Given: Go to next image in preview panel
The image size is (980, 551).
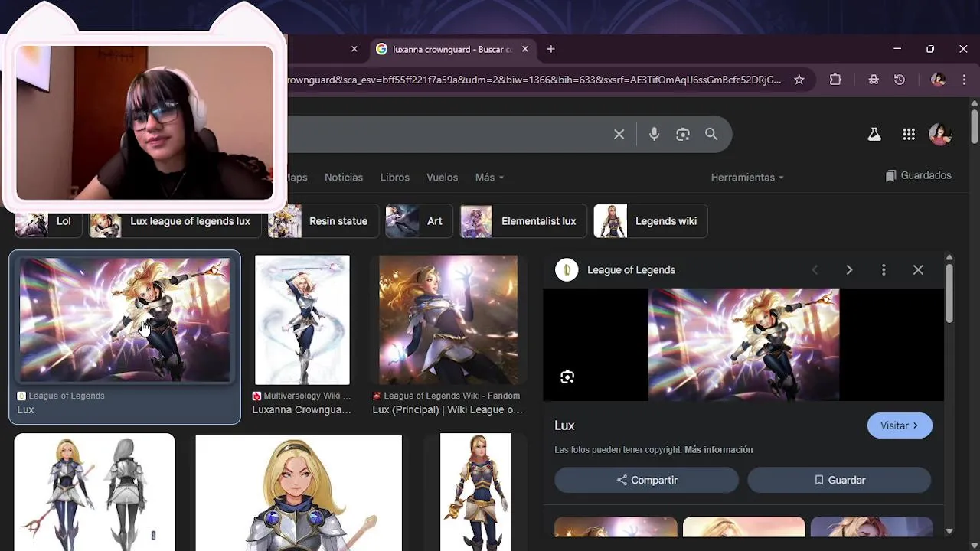Looking at the screenshot, I should [849, 270].
